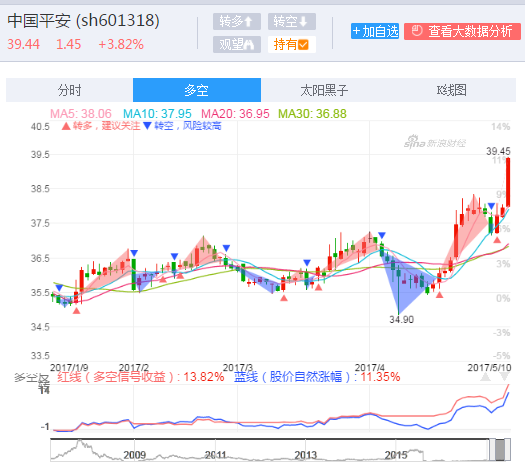Open 查看大数据分析 big data analysis
The width and height of the screenshot is (525, 472).
462,31
